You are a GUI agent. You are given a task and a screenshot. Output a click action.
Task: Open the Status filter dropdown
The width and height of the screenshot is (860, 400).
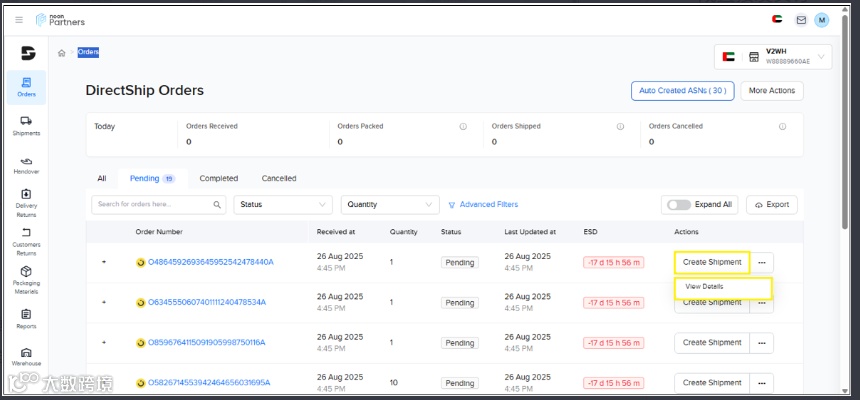(283, 205)
